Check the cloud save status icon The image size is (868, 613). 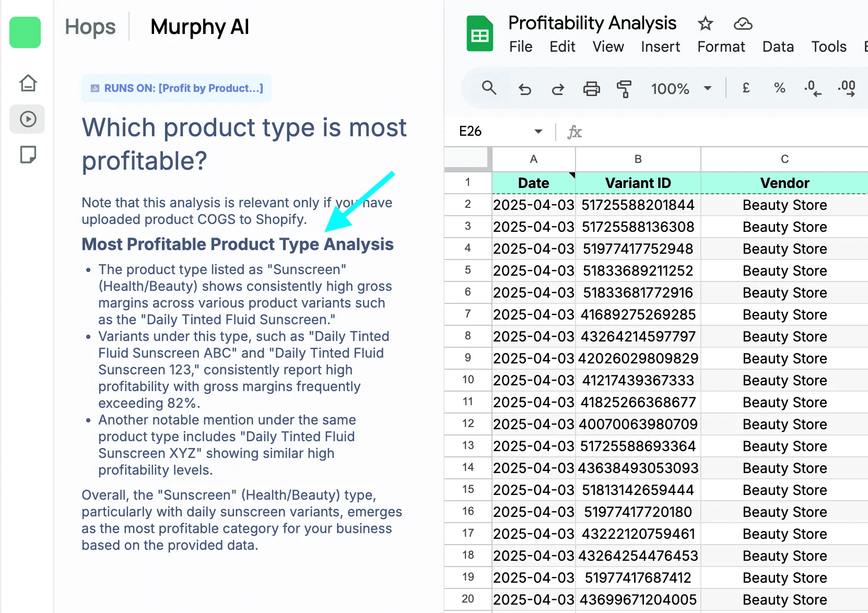[743, 23]
